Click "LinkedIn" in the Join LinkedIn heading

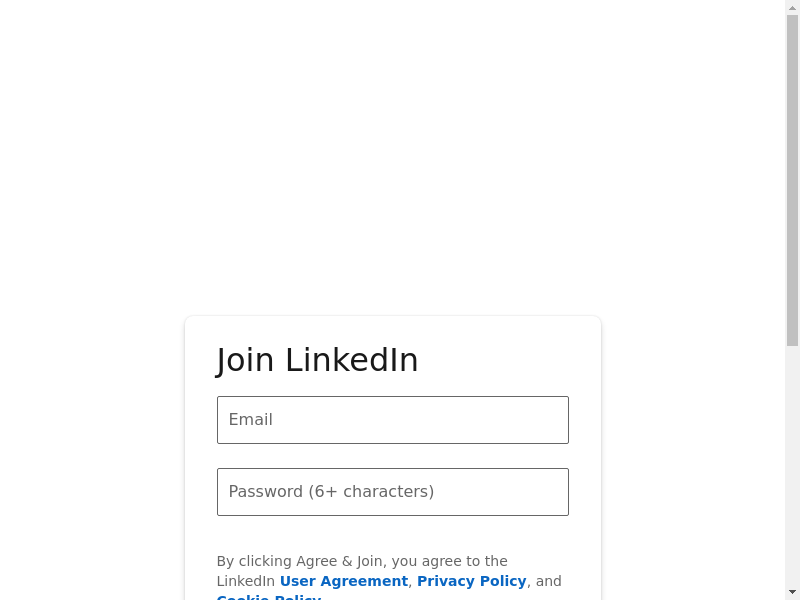[x=351, y=360]
